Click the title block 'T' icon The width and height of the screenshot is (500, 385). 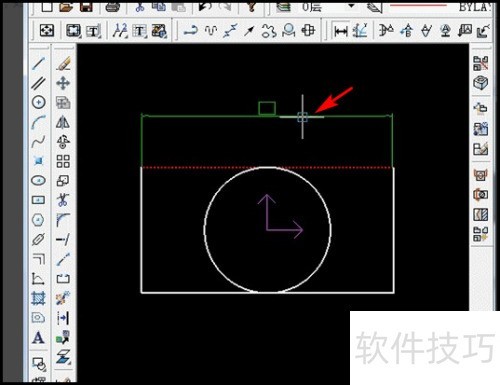coord(93,31)
